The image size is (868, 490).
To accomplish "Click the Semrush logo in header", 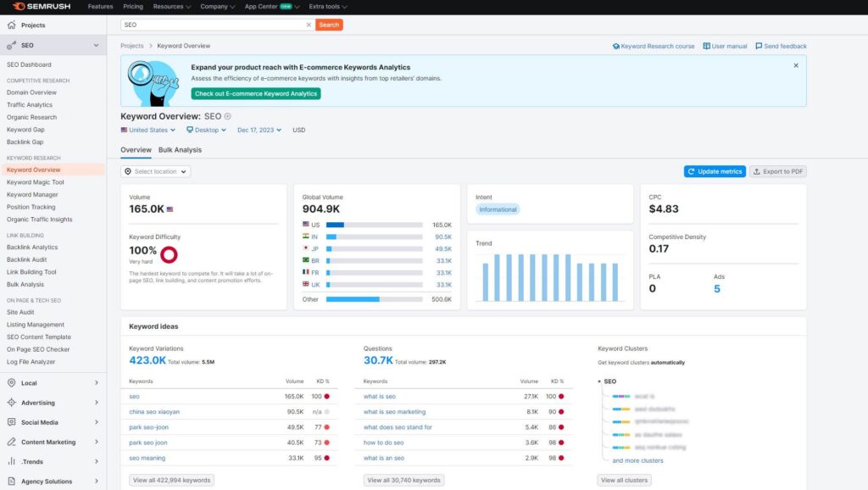I will [42, 7].
